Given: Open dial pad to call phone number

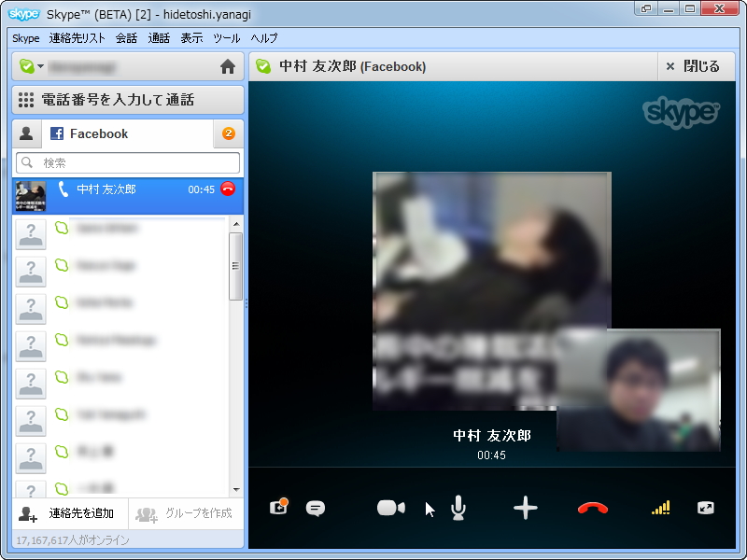Looking at the screenshot, I should click(x=128, y=100).
